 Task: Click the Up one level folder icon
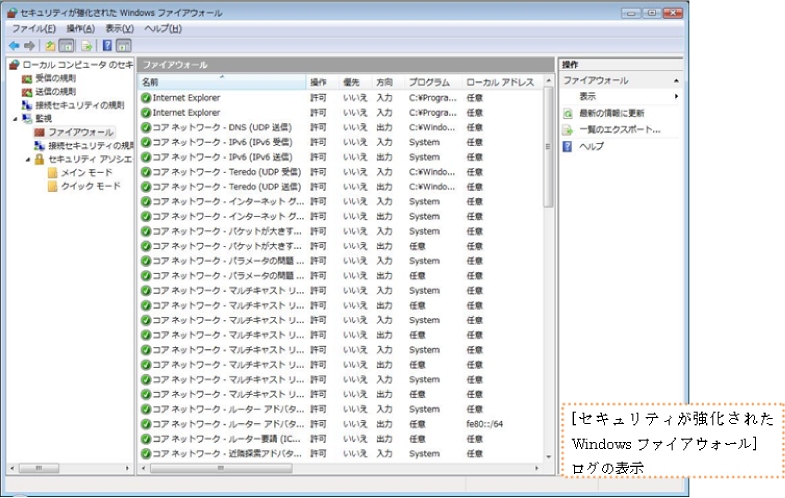click(x=50, y=46)
